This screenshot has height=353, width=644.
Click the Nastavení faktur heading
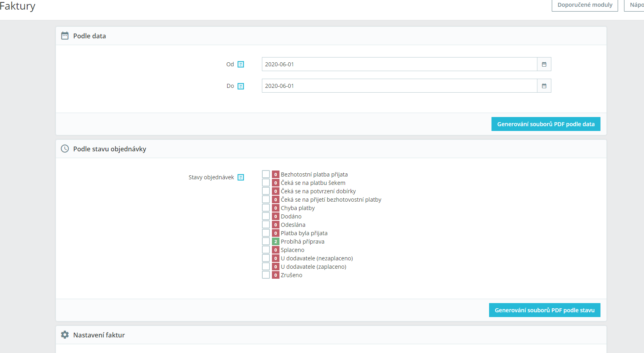(99, 335)
